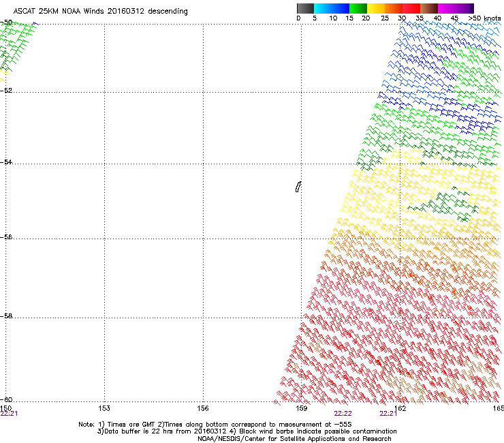Click the '20' label under the color bar
The height and width of the screenshot is (443, 504).
point(366,18)
